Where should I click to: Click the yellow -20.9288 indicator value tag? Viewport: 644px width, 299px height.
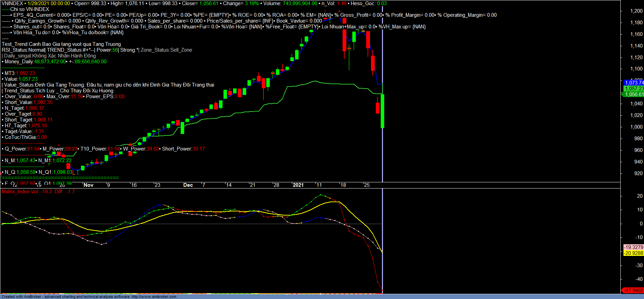tap(633, 253)
